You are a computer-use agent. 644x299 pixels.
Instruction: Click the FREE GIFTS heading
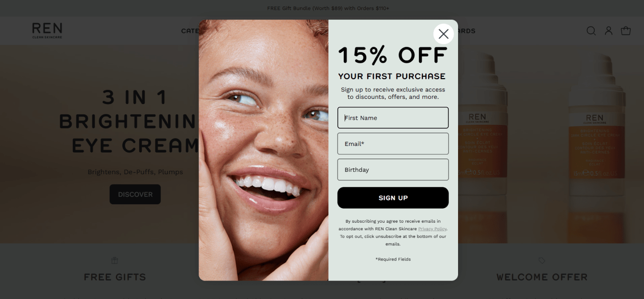[x=115, y=277]
